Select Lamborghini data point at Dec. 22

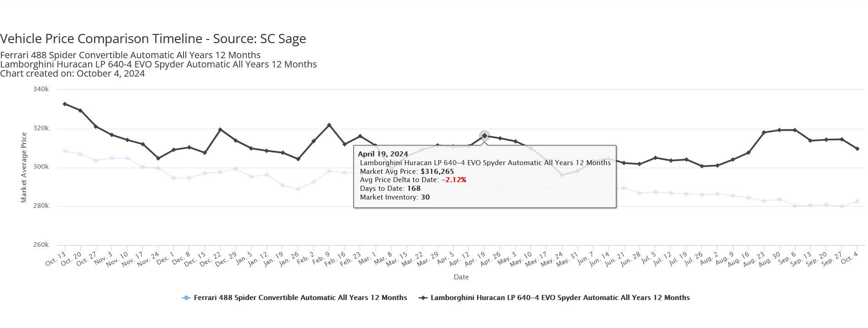tap(220, 130)
